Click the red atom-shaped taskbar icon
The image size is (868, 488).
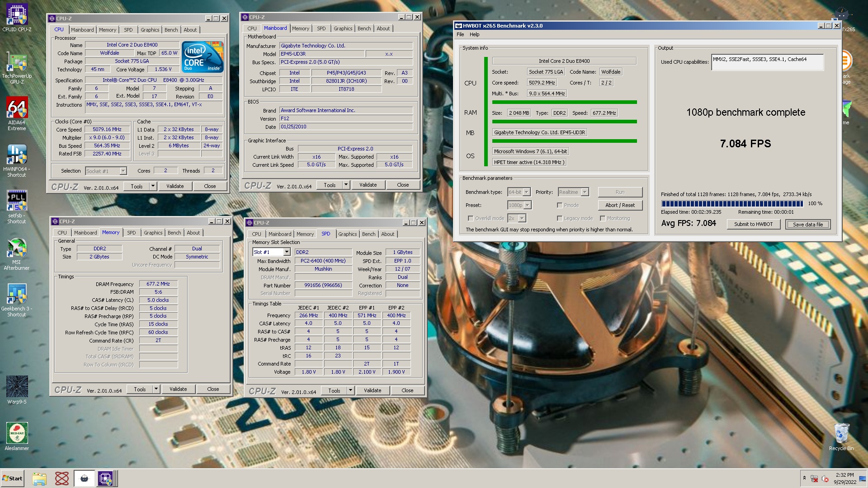62,479
